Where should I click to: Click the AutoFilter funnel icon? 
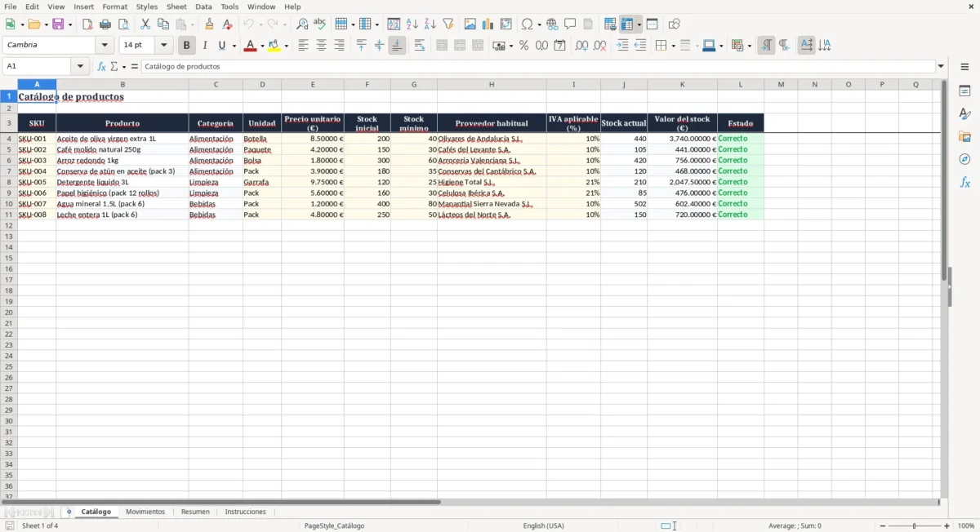click(448, 24)
